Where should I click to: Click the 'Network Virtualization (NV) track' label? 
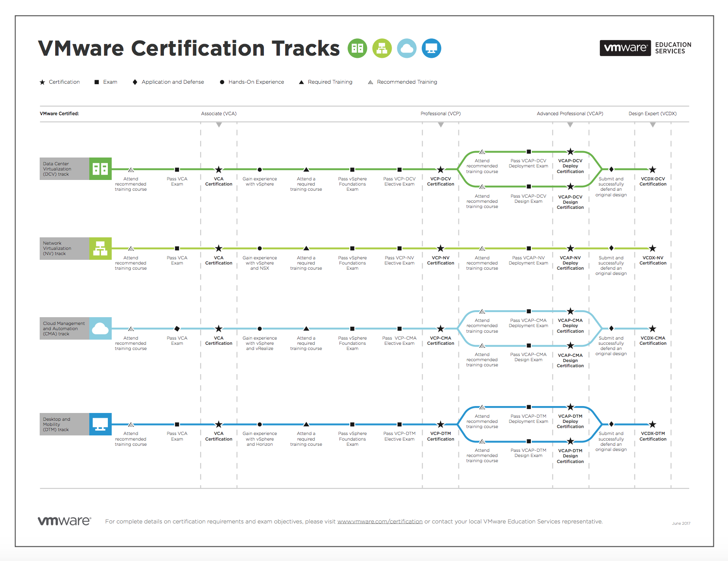coord(57,249)
